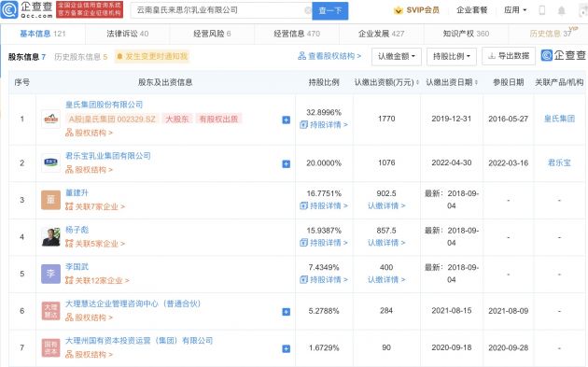
Task: Expand row 2 君乐宝乳业 with plus icon
Action: pos(287,164)
